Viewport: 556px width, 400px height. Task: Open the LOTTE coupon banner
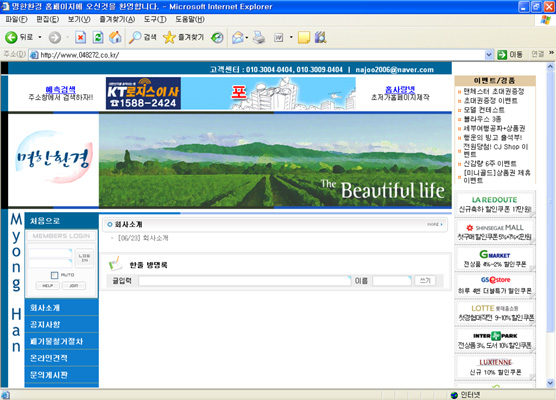coord(495,313)
